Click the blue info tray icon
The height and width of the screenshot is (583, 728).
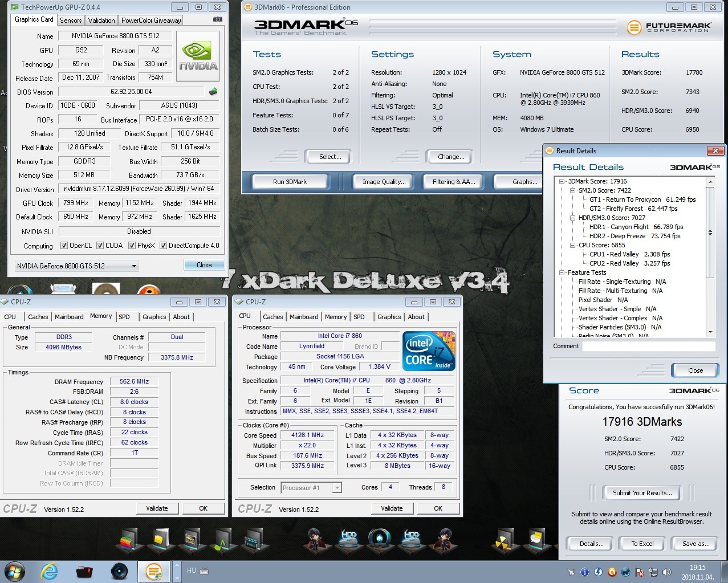[584, 572]
